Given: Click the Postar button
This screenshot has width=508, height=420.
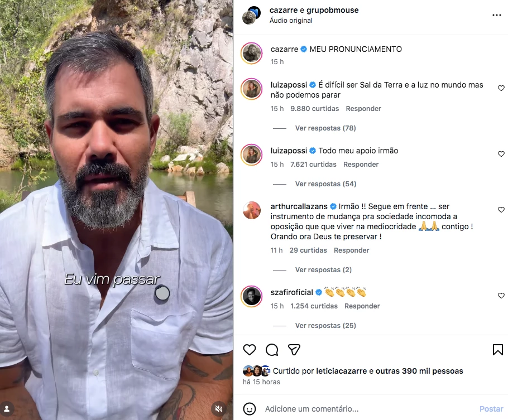Looking at the screenshot, I should [491, 409].
